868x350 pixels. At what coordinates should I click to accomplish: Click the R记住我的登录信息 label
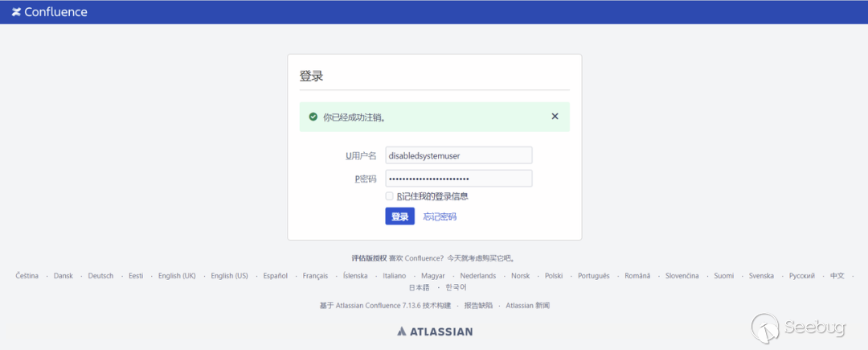coord(432,196)
